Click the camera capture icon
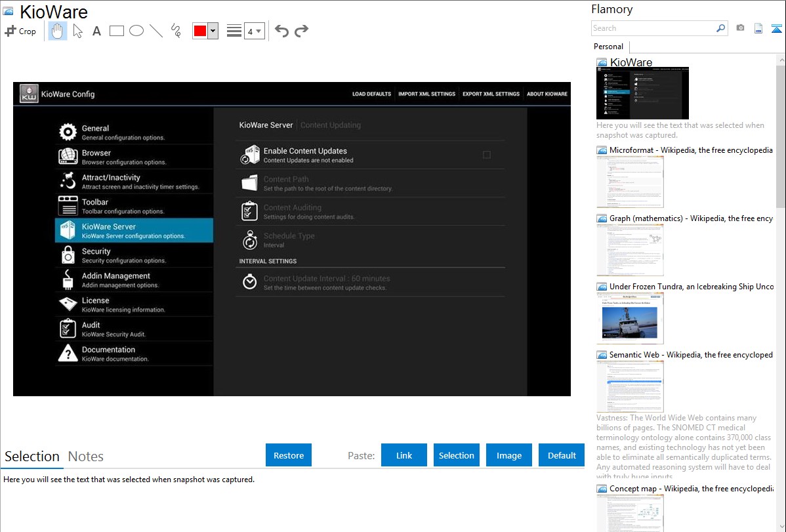 click(740, 28)
